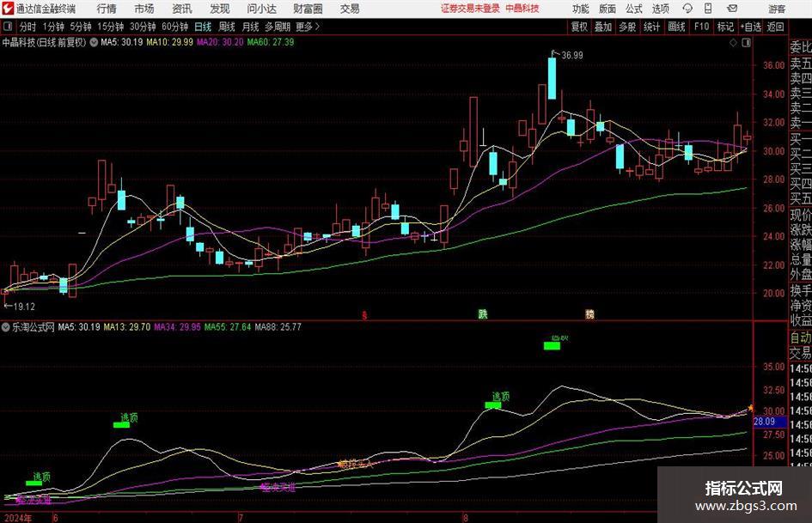Click month 7 marker on time axis

241,518
